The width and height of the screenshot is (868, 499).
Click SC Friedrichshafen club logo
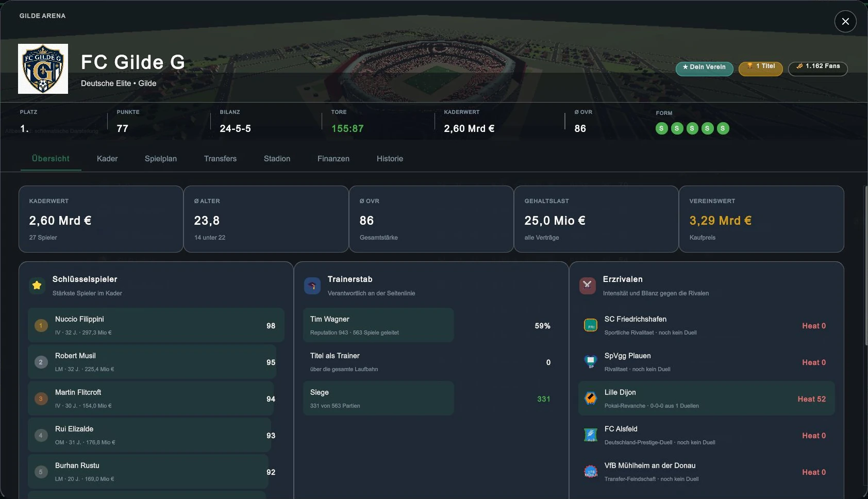point(591,325)
